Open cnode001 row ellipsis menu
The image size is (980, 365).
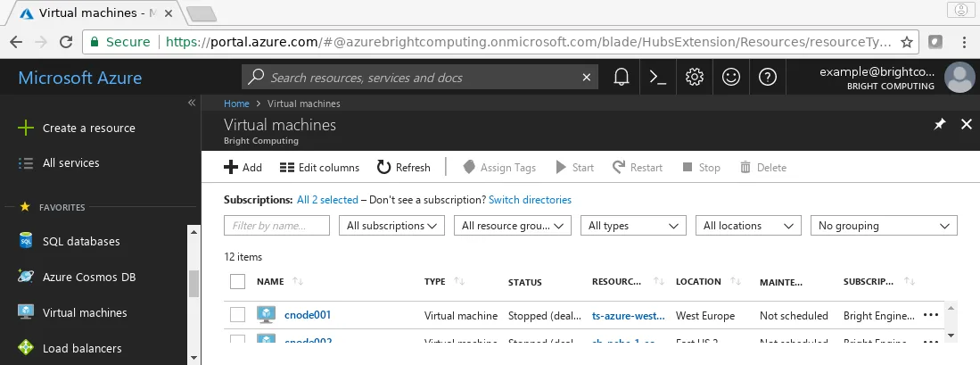click(x=931, y=315)
